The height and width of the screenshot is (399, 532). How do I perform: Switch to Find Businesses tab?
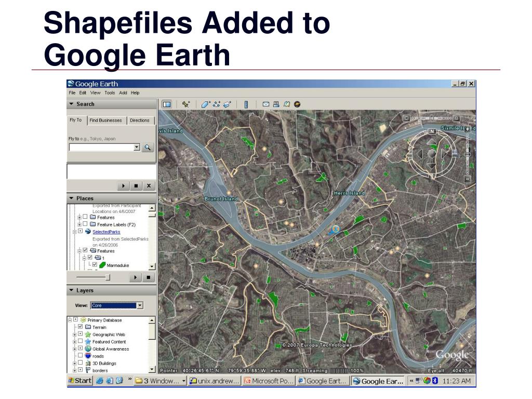point(105,121)
